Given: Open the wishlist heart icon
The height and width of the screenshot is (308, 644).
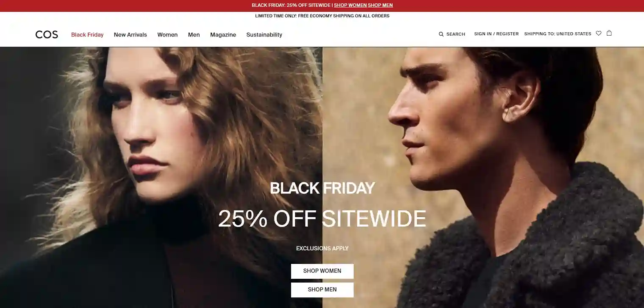Looking at the screenshot, I should click(x=599, y=33).
